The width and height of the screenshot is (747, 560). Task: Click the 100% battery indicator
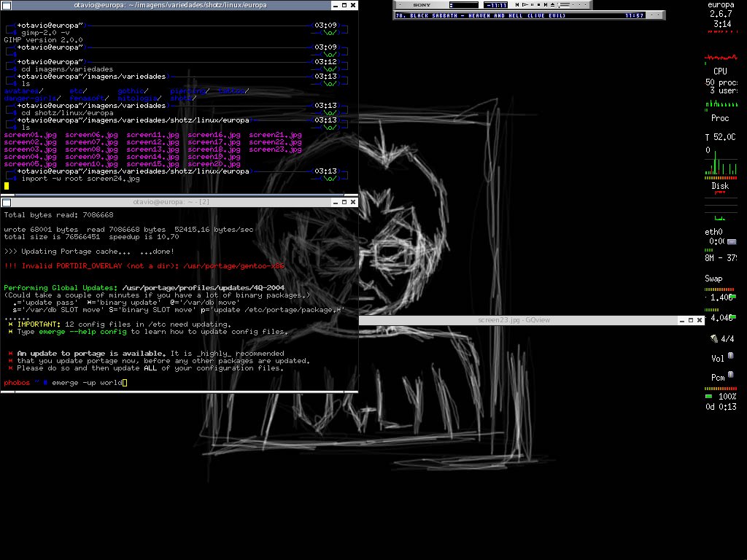pyautogui.click(x=721, y=397)
